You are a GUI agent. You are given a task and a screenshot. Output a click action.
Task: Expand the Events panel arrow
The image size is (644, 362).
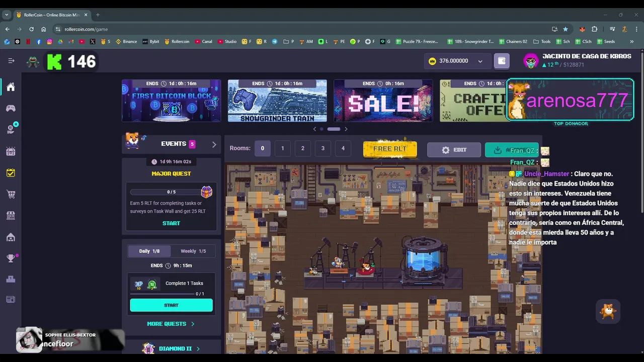tap(214, 144)
